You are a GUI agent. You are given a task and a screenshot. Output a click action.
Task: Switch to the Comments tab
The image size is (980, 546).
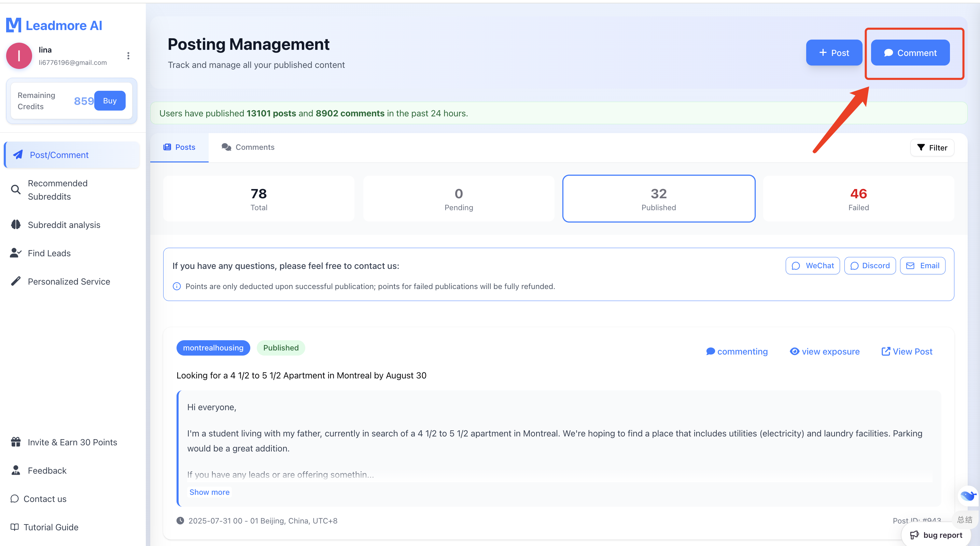(x=248, y=147)
